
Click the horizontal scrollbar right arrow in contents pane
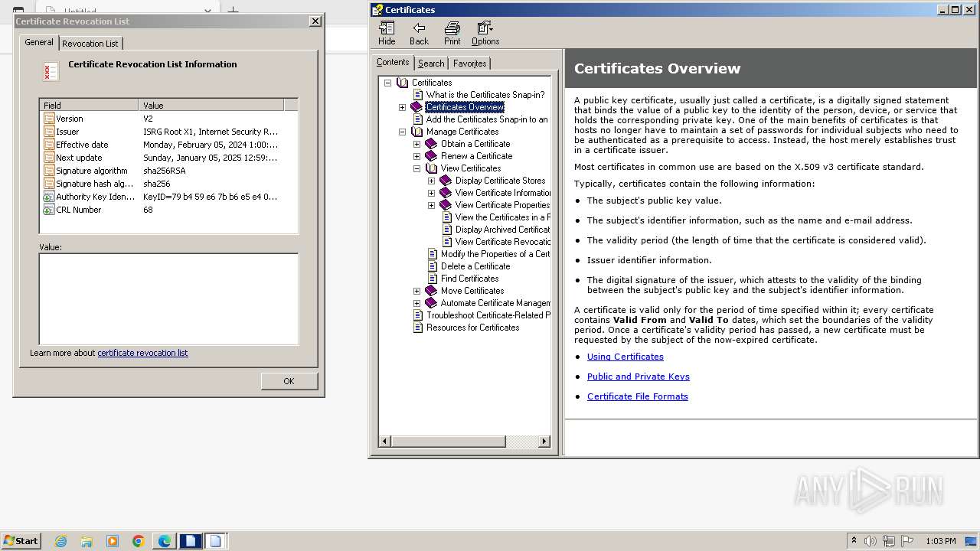point(544,441)
